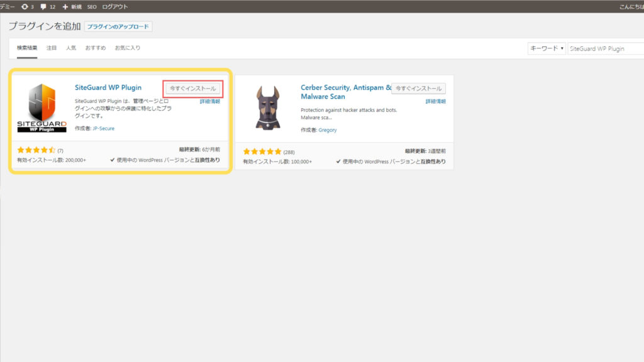The height and width of the screenshot is (362, 644).
Task: Install SiteGuard WP Plugin with 今すぐインストール
Action: point(192,88)
